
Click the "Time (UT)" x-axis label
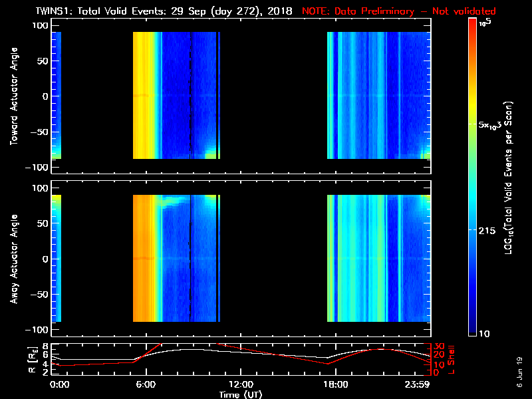(241, 394)
